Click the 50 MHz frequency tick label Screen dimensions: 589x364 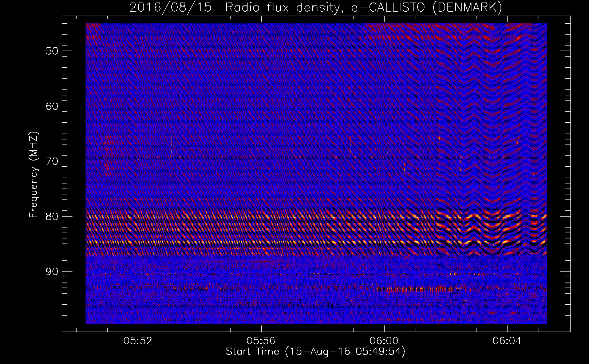(52, 51)
